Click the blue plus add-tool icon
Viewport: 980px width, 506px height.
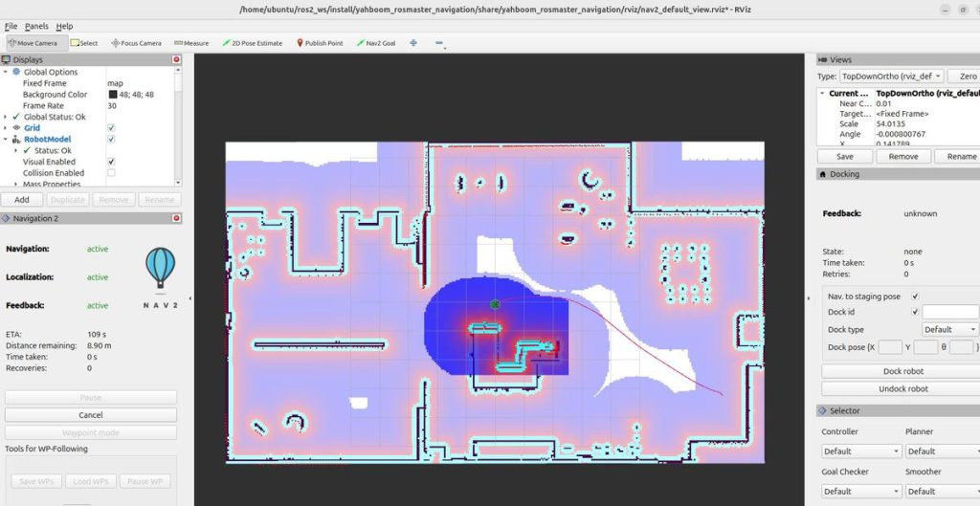[413, 43]
